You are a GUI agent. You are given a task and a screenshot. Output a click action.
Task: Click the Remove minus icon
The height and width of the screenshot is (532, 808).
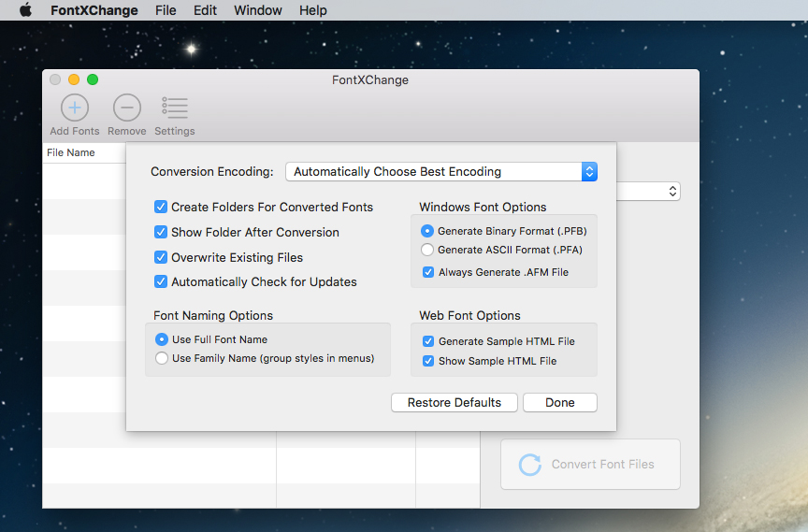tap(127, 108)
